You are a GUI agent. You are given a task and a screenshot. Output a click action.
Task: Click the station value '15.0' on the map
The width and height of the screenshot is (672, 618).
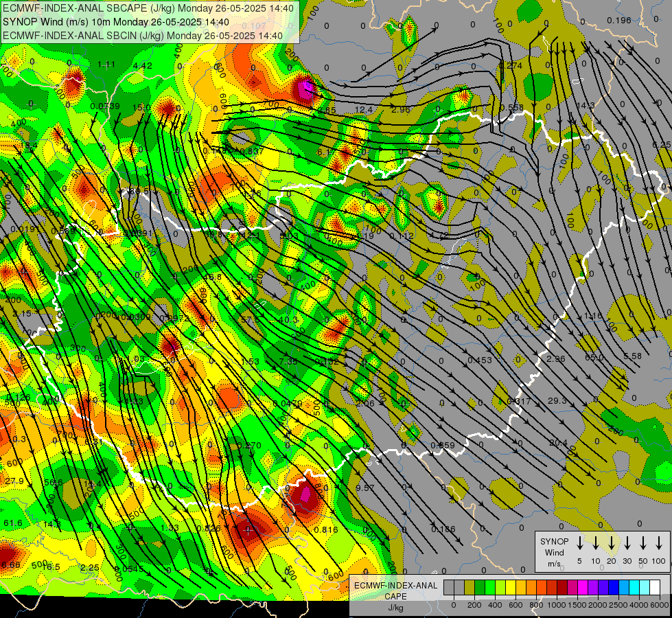pos(141,107)
